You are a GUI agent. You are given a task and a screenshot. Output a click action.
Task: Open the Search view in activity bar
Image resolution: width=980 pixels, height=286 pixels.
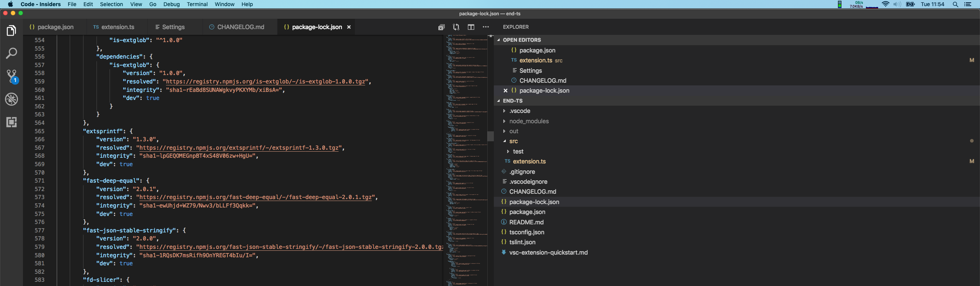(x=11, y=53)
